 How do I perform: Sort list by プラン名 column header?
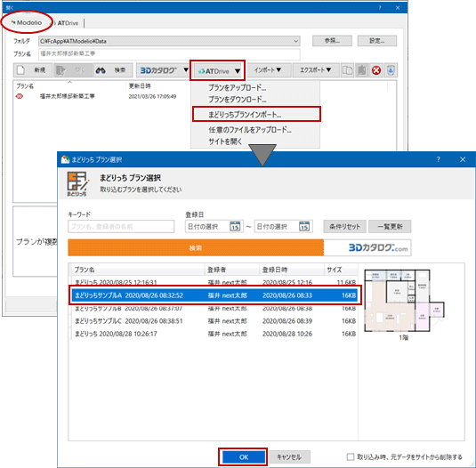click(138, 270)
